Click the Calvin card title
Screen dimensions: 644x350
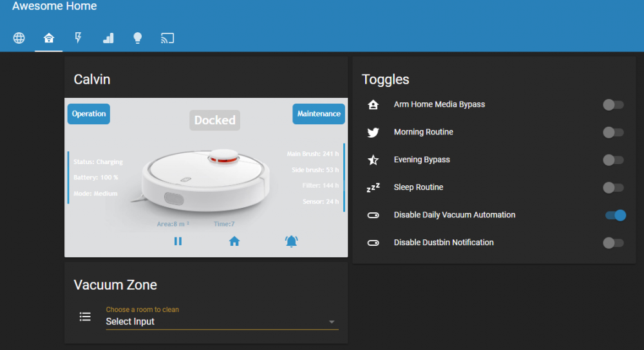pyautogui.click(x=92, y=79)
